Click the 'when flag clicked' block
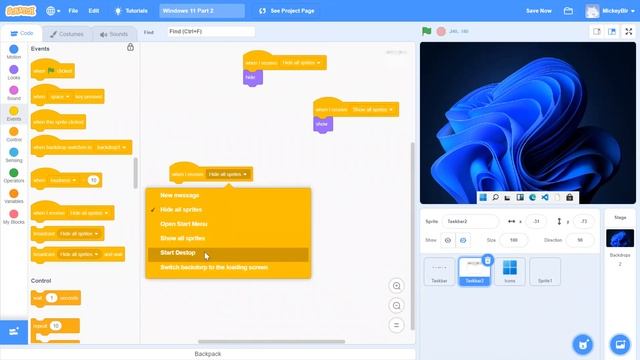 pos(53,70)
